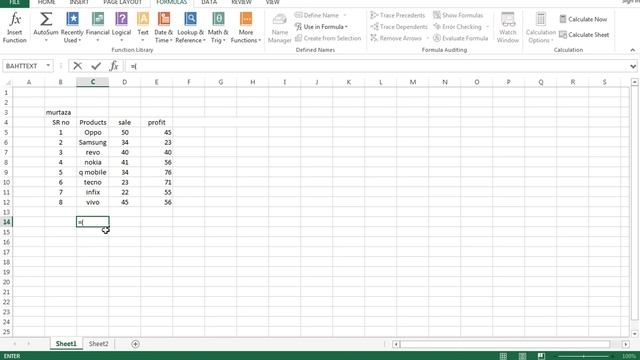Select the 'profit' header cell

[x=157, y=122]
